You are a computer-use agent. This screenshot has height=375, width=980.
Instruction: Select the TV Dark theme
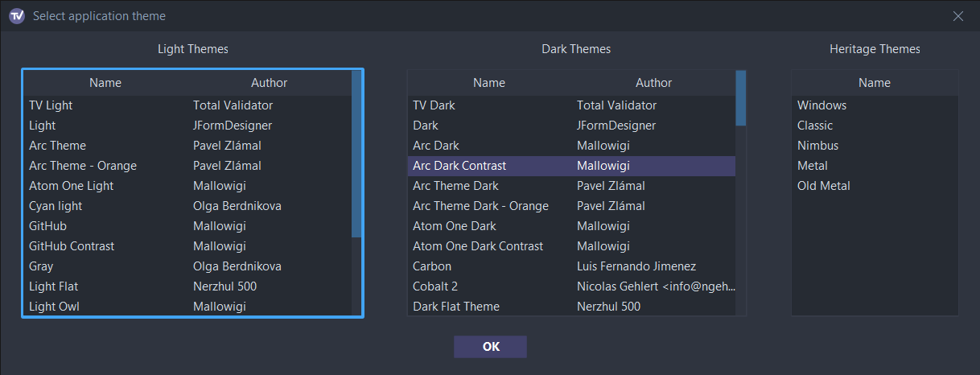click(434, 105)
